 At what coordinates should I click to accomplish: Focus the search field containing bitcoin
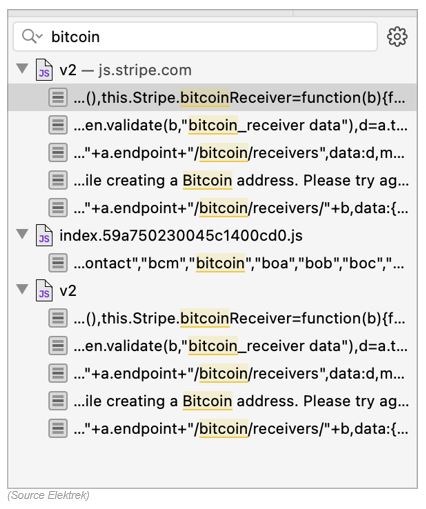(195, 36)
